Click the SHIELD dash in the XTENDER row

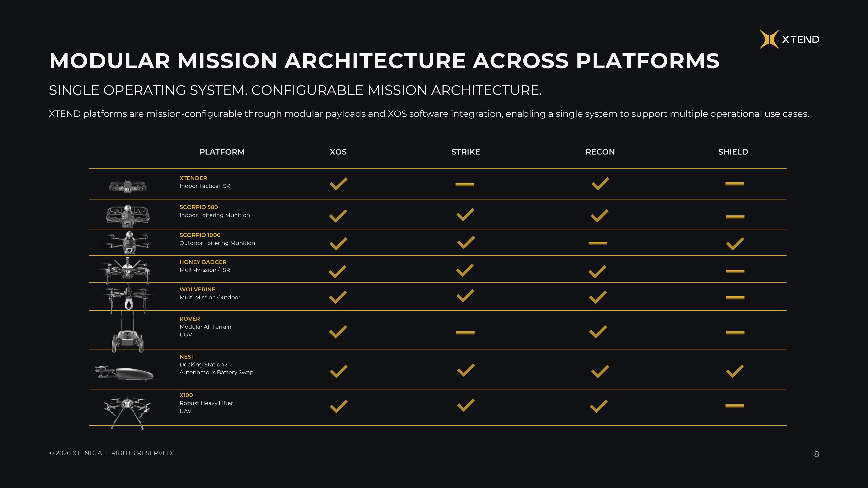tap(735, 184)
